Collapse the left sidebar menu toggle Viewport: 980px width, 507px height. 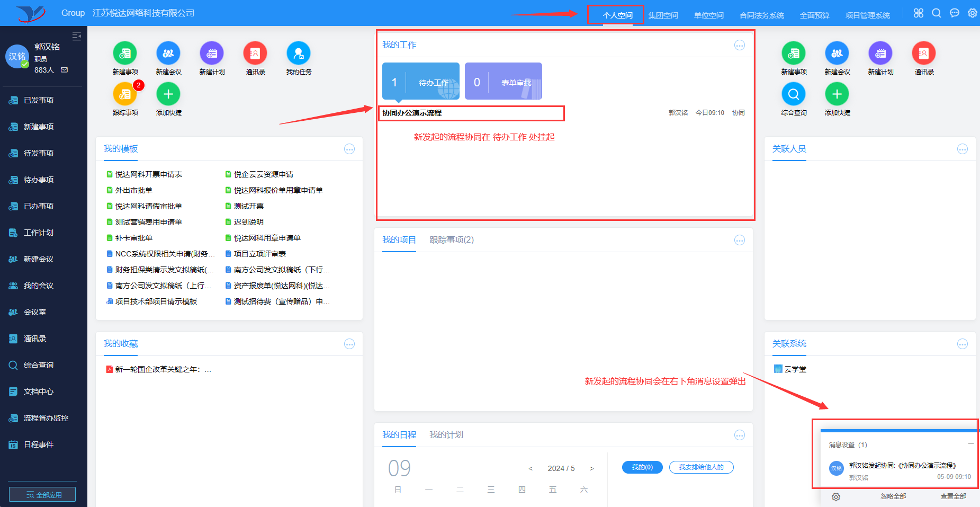[x=77, y=36]
